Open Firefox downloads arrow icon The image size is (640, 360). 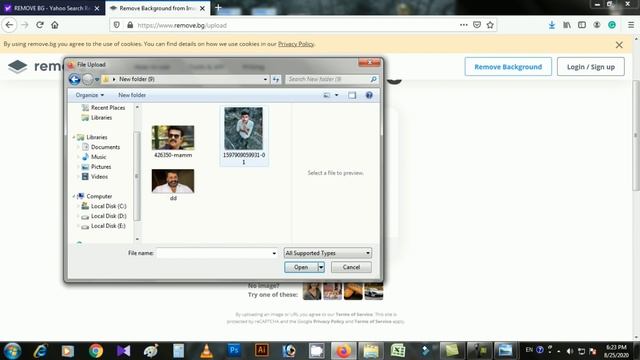point(552,25)
